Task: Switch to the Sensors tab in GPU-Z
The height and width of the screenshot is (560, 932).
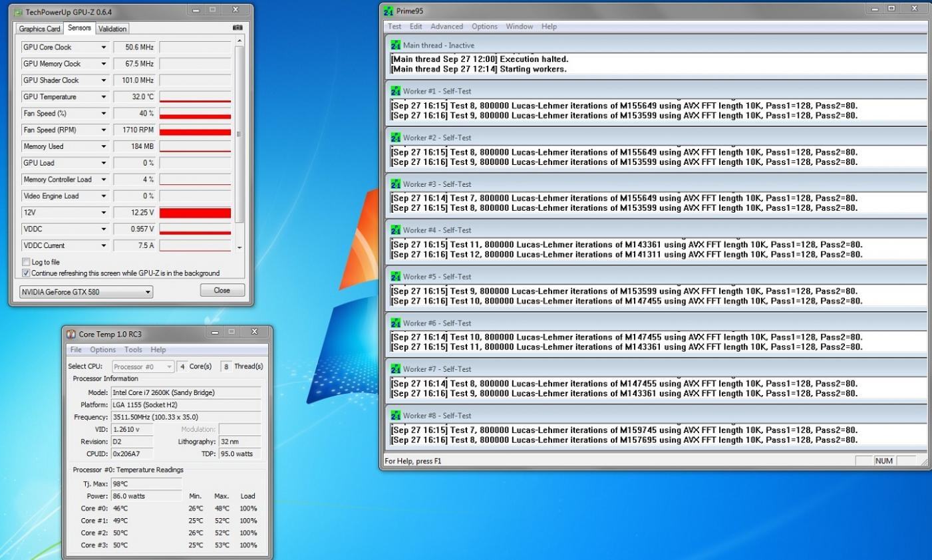Action: click(79, 28)
